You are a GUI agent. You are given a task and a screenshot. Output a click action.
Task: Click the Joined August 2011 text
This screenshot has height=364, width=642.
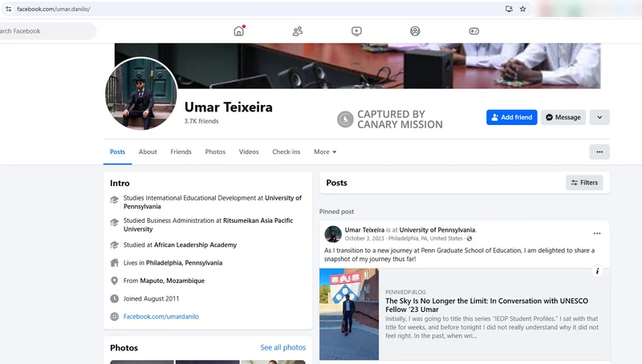coord(151,299)
